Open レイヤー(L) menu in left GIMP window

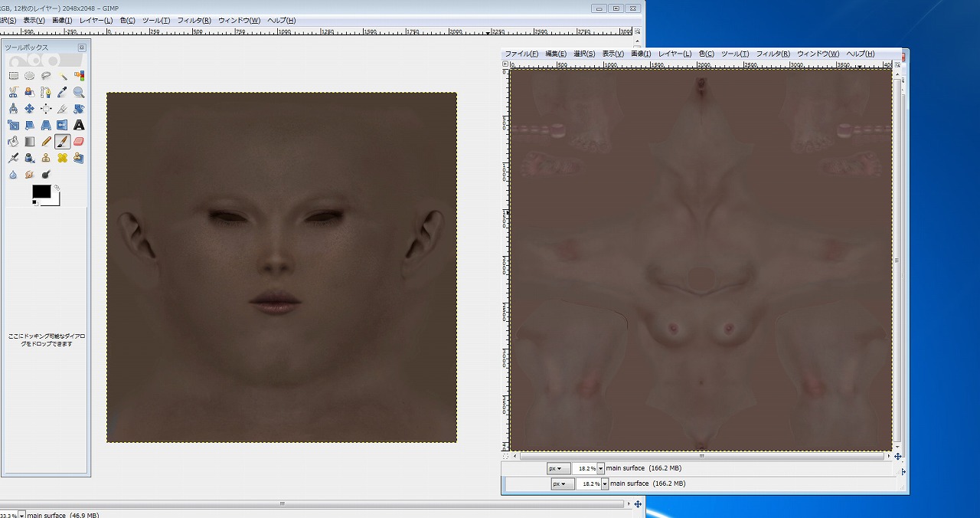pyautogui.click(x=96, y=21)
